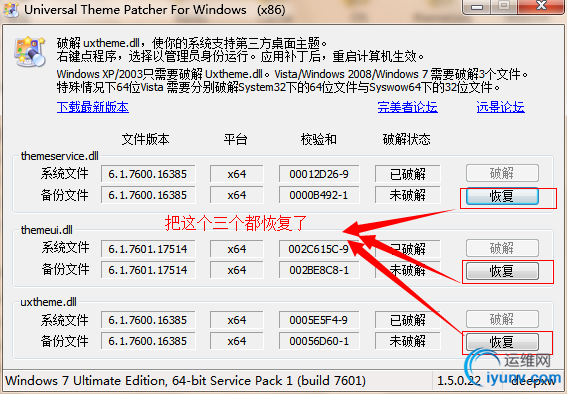
Task: Click 破解 button for uxtheme.dll
Action: (x=502, y=320)
